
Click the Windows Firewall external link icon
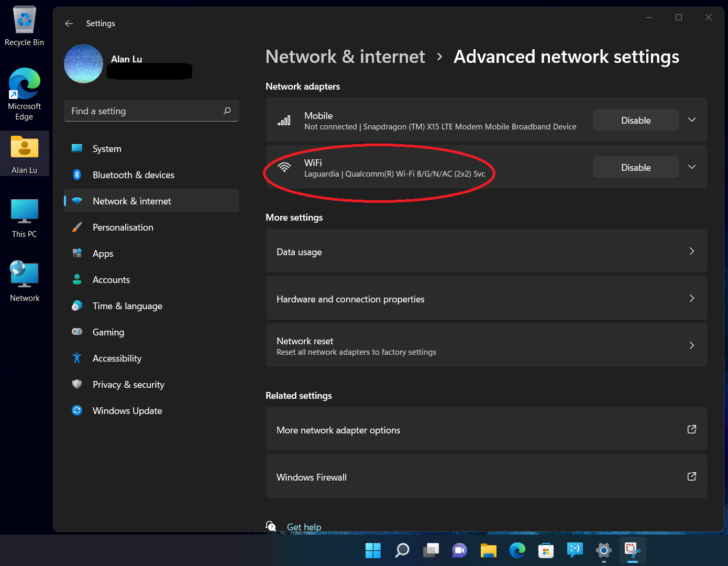691,476
